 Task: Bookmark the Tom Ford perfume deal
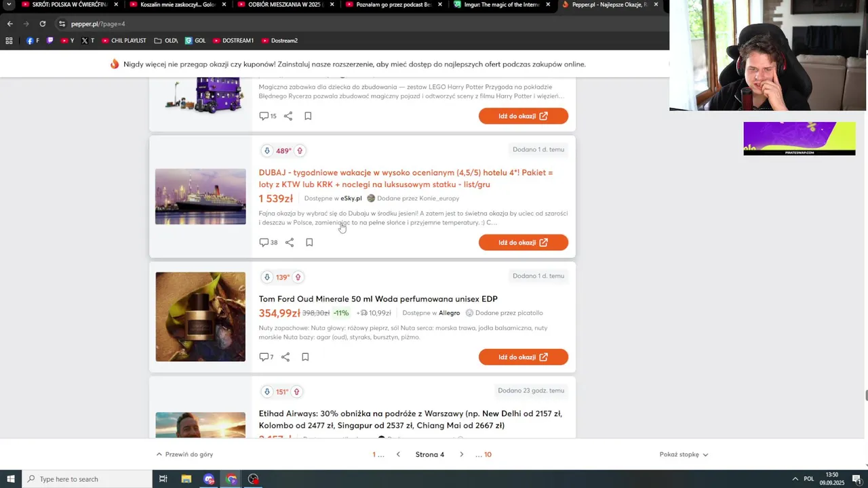click(305, 357)
